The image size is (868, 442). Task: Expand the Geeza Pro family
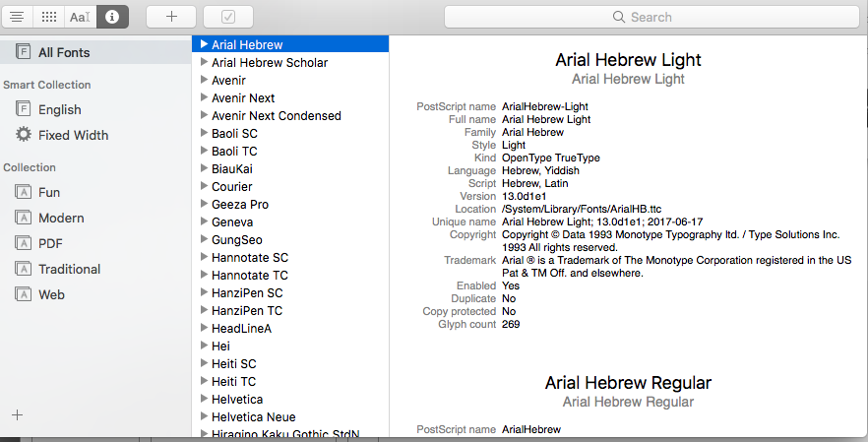point(205,203)
